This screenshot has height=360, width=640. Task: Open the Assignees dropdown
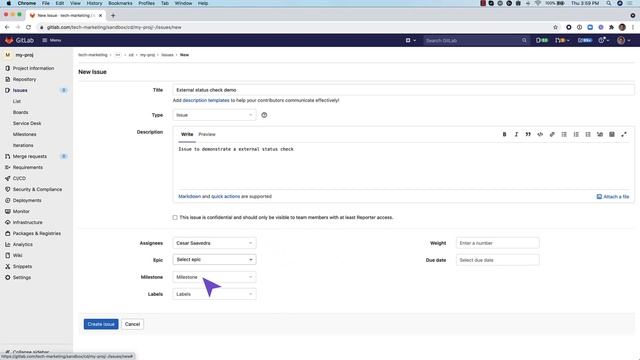(214, 243)
